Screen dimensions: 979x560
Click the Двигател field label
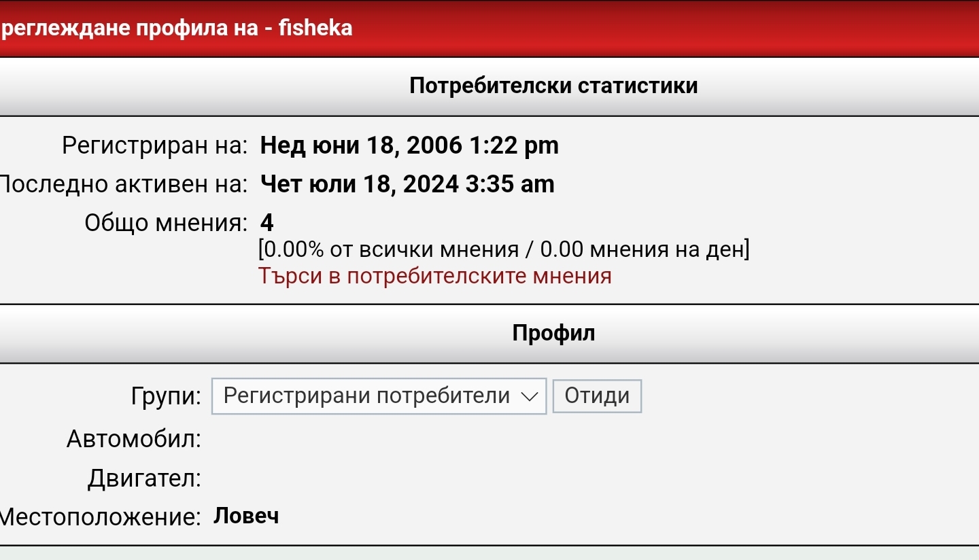tap(144, 478)
